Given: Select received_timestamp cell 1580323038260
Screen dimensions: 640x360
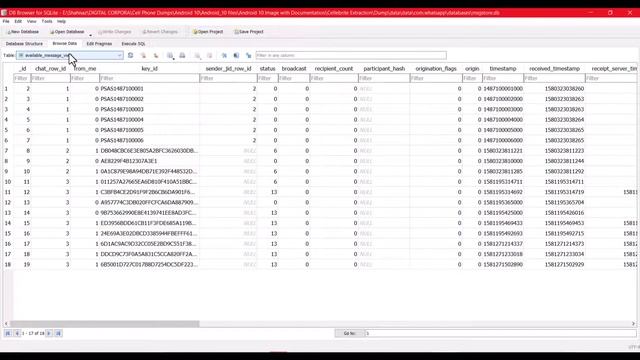Looking at the screenshot, I should [x=554, y=89].
